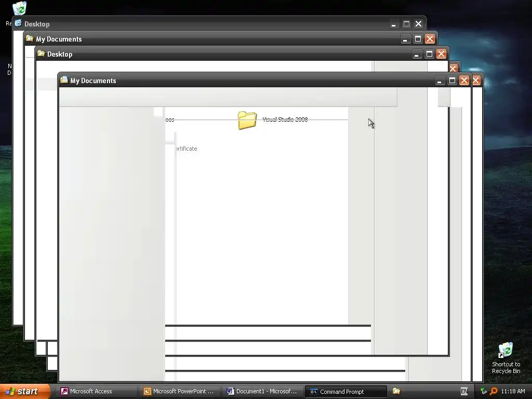
Task: Click the Recycle Bin icon at top-left of desktop
Action: coord(19,8)
